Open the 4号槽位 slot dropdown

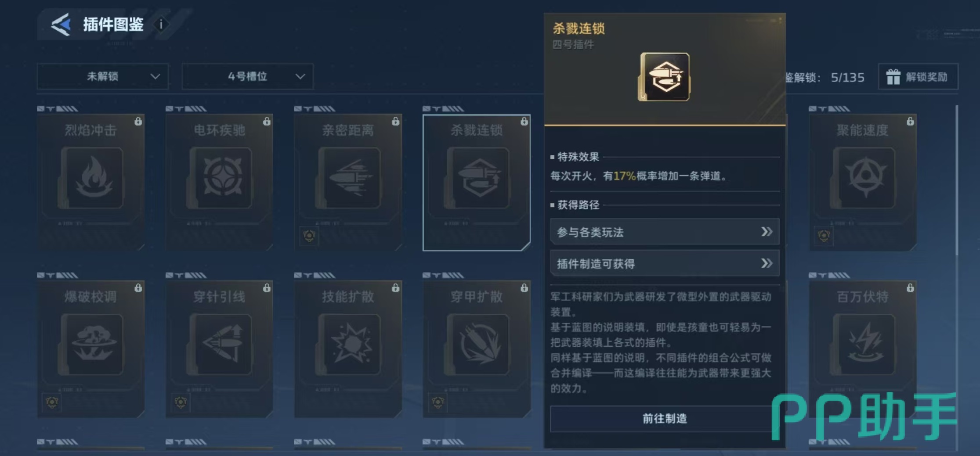pyautogui.click(x=247, y=76)
